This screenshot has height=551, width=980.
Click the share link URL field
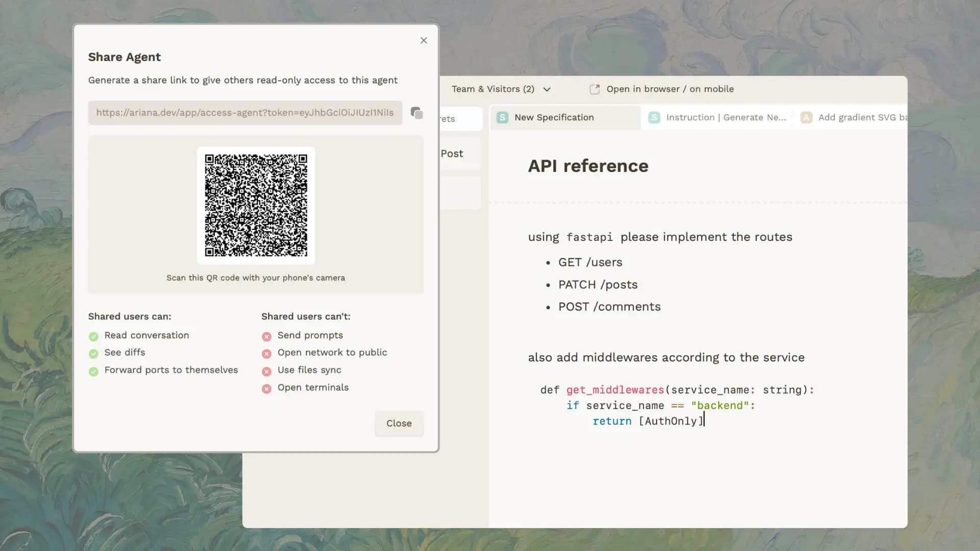(244, 113)
